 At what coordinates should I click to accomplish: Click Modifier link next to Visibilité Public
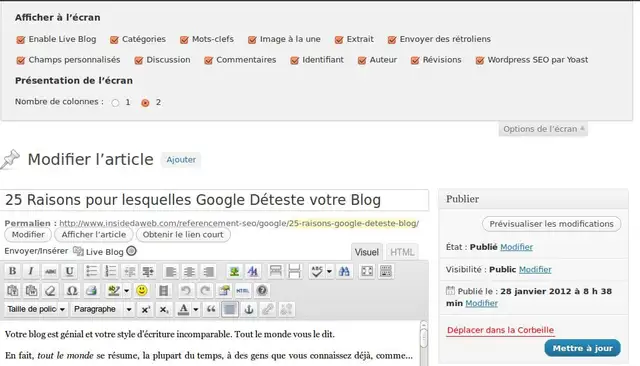[x=535, y=269]
